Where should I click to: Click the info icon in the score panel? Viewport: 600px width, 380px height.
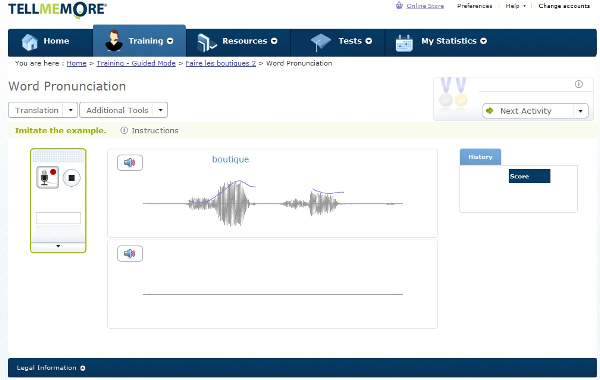coord(579,84)
